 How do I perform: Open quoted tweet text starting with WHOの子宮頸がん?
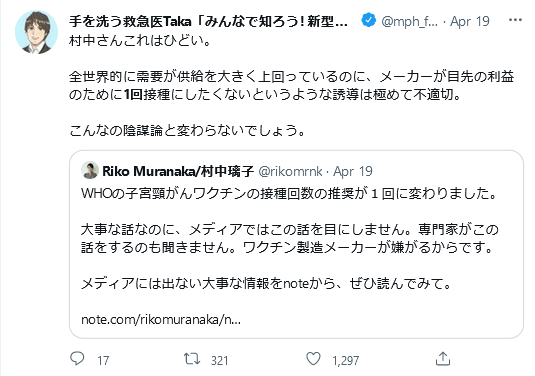coord(289,194)
